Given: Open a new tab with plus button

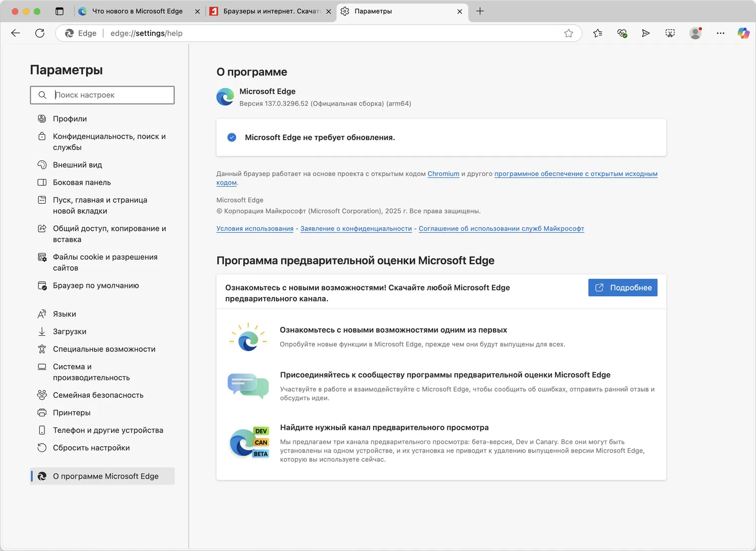Looking at the screenshot, I should tap(480, 11).
